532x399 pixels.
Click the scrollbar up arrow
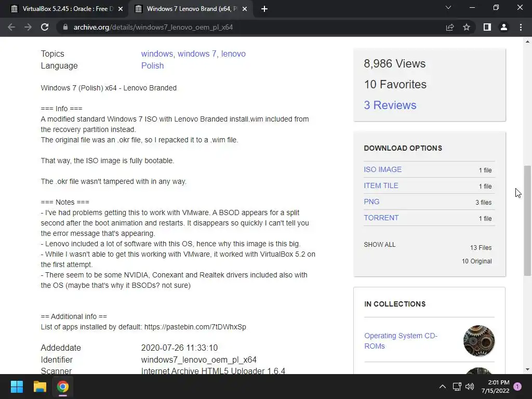click(x=527, y=42)
